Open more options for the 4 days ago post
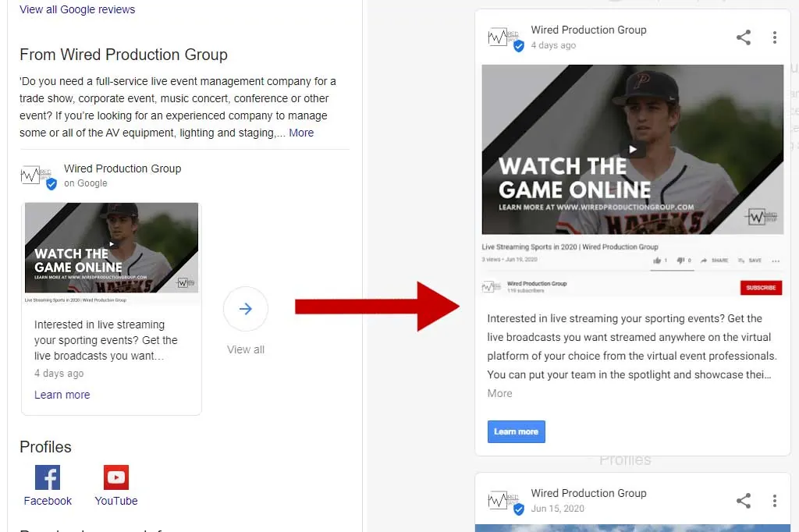The height and width of the screenshot is (532, 799). pos(775,37)
